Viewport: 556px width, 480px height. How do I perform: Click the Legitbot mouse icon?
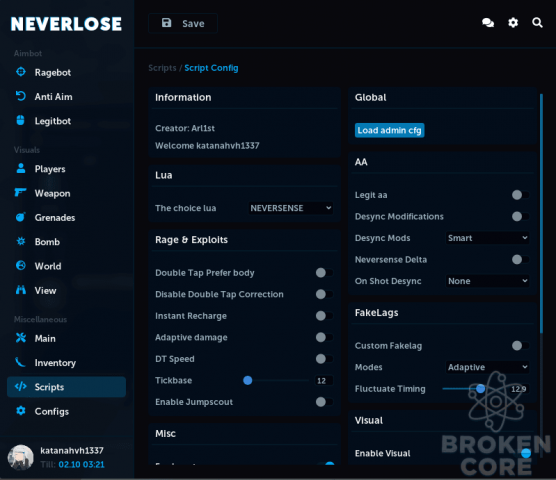[x=21, y=120]
